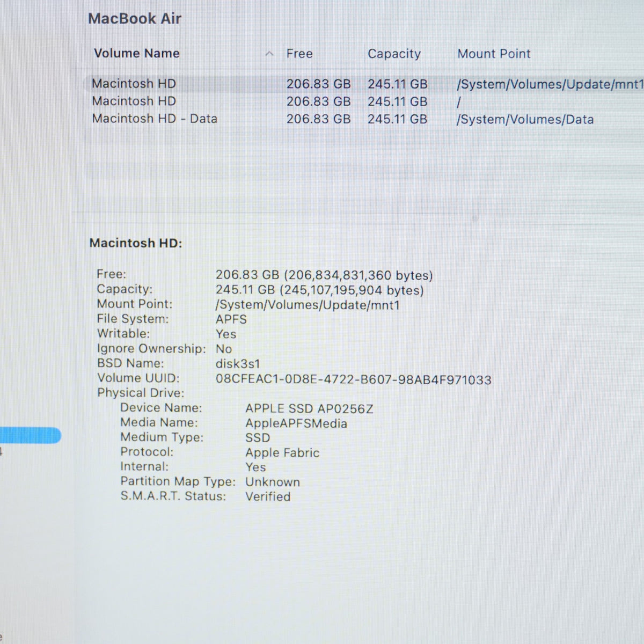
Task: Click the Ignore Ownership value No
Action: click(x=224, y=349)
